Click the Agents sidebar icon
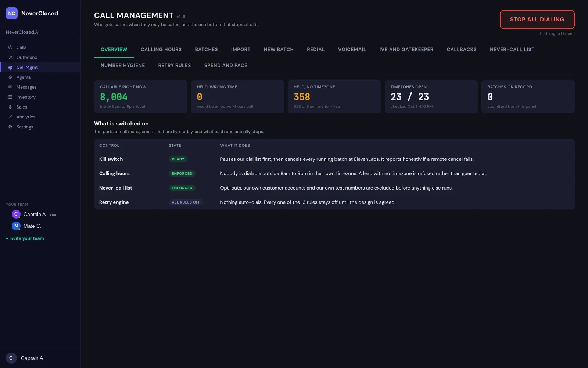This screenshot has height=368, width=588. click(10, 77)
